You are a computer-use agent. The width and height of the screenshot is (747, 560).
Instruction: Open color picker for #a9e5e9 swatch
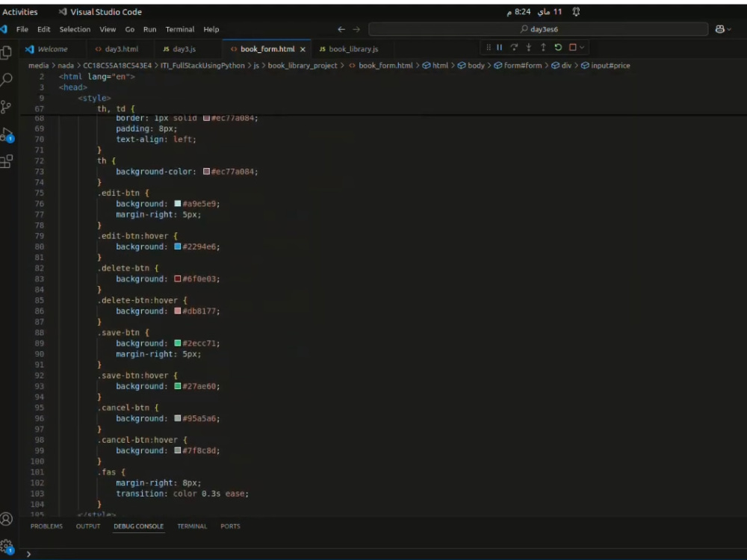pos(178,203)
